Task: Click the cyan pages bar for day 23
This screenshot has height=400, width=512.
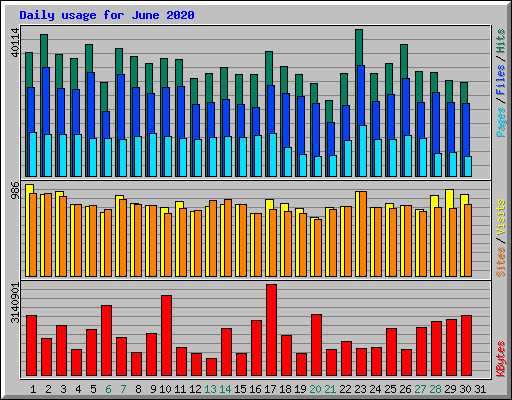Action: (x=363, y=151)
